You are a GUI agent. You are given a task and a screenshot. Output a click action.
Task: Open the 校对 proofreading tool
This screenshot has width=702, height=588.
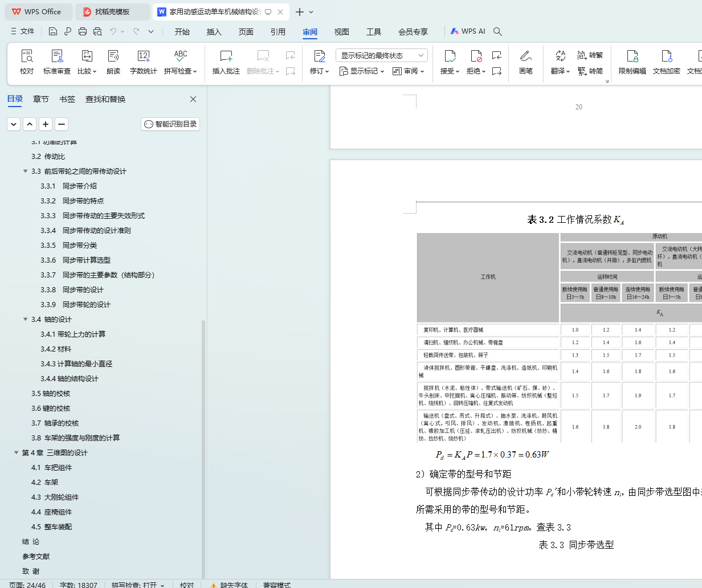point(27,62)
